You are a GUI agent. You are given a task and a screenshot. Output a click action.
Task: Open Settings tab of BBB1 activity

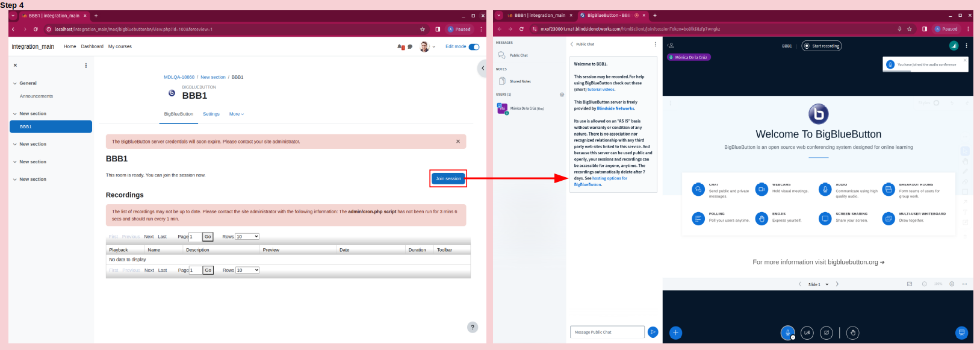click(x=211, y=114)
